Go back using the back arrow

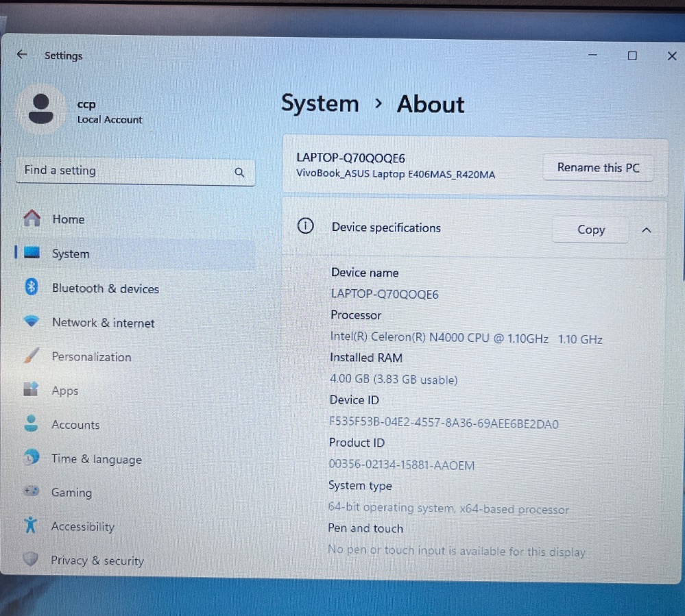(22, 55)
